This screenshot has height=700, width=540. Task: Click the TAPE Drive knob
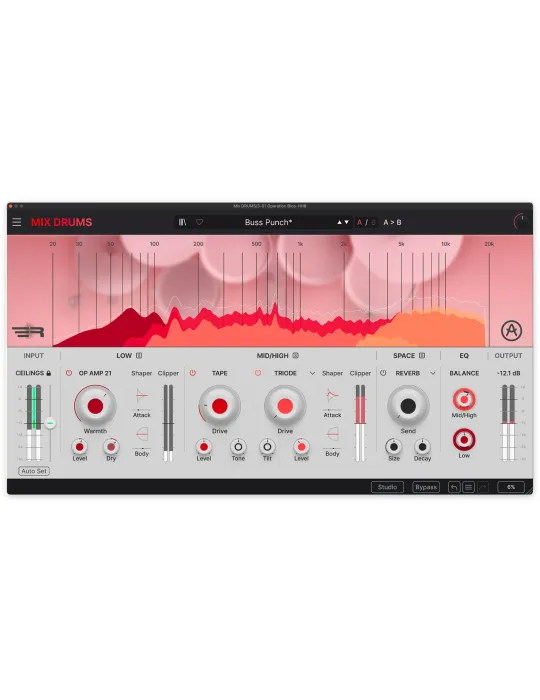220,406
